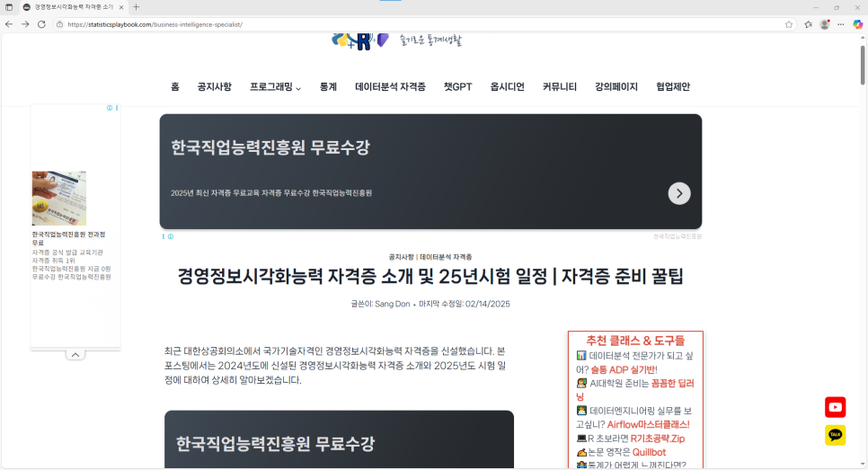Navigate to 홈 menu item
Image resolution: width=868 pixels, height=470 pixels.
pos(175,87)
